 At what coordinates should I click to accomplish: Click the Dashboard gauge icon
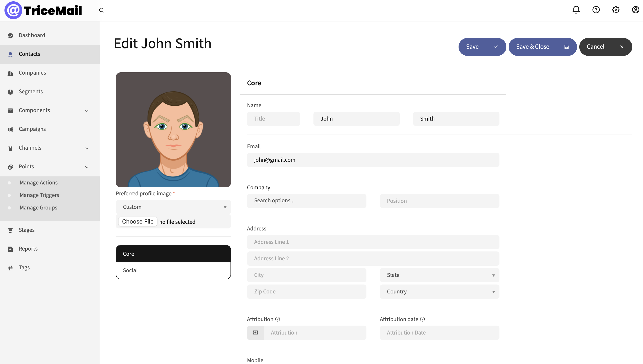10,36
